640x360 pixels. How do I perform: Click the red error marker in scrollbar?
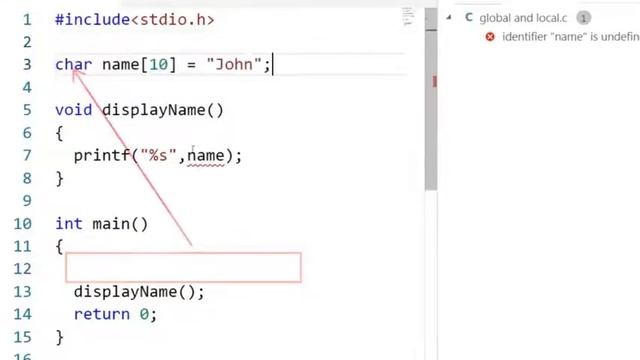[434, 81]
